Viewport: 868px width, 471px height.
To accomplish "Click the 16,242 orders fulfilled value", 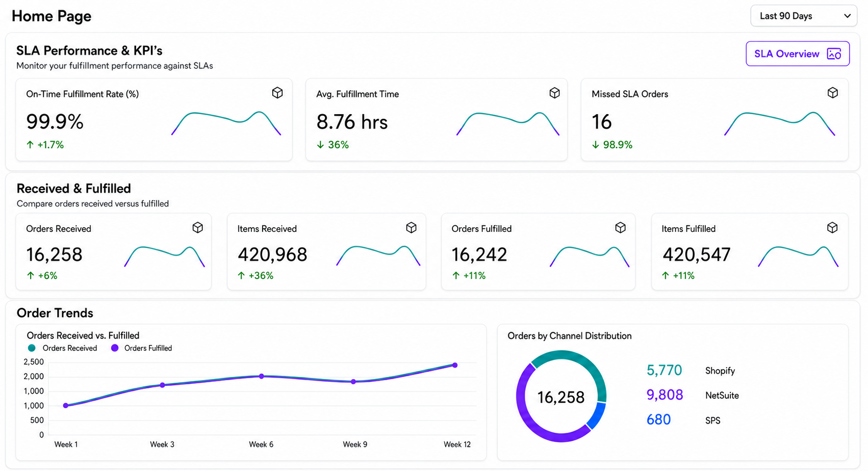I will coord(479,254).
